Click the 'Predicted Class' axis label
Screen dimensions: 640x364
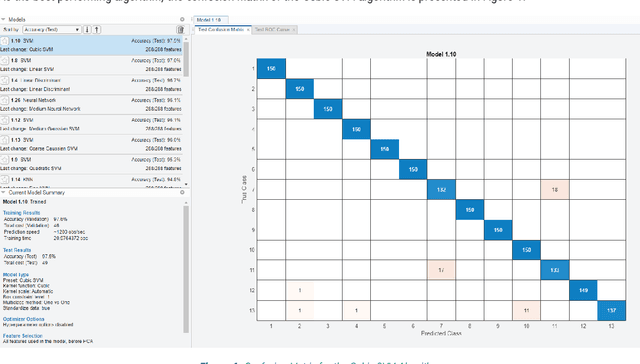[x=441, y=333]
